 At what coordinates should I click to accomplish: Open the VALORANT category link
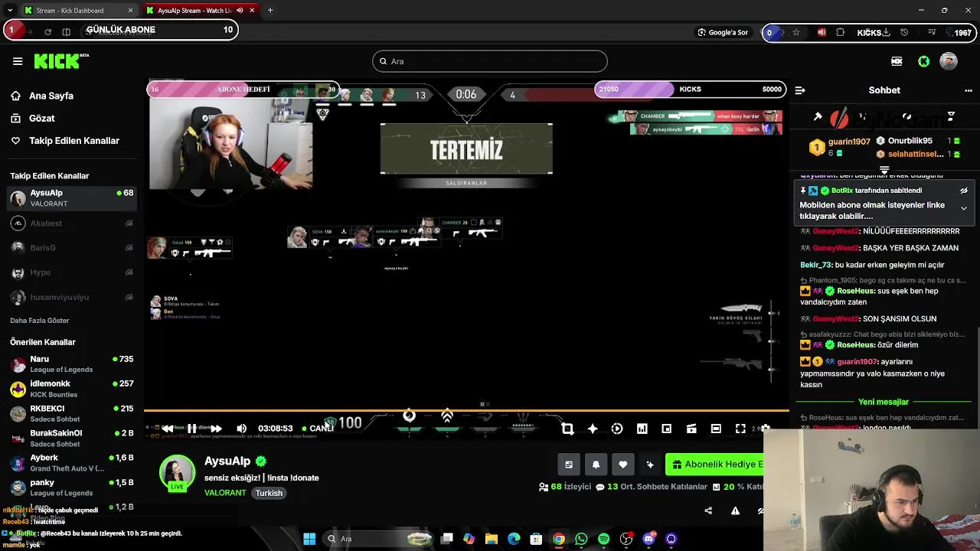coord(225,493)
